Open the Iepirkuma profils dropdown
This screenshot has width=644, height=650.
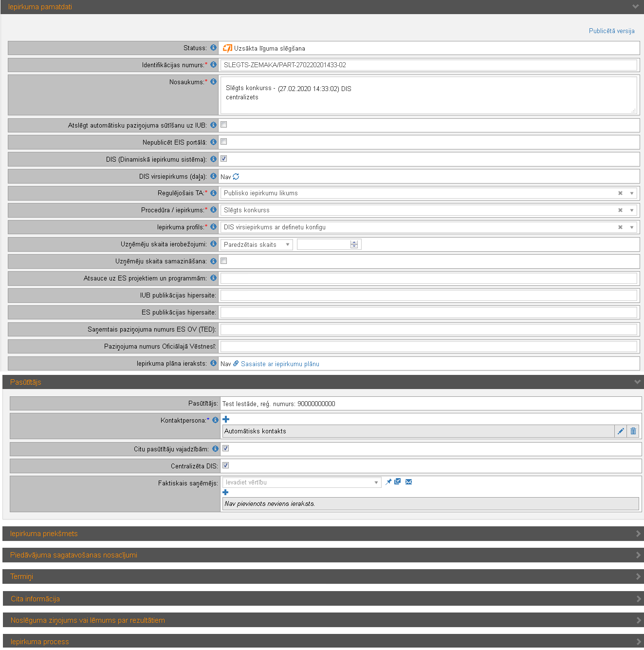631,227
